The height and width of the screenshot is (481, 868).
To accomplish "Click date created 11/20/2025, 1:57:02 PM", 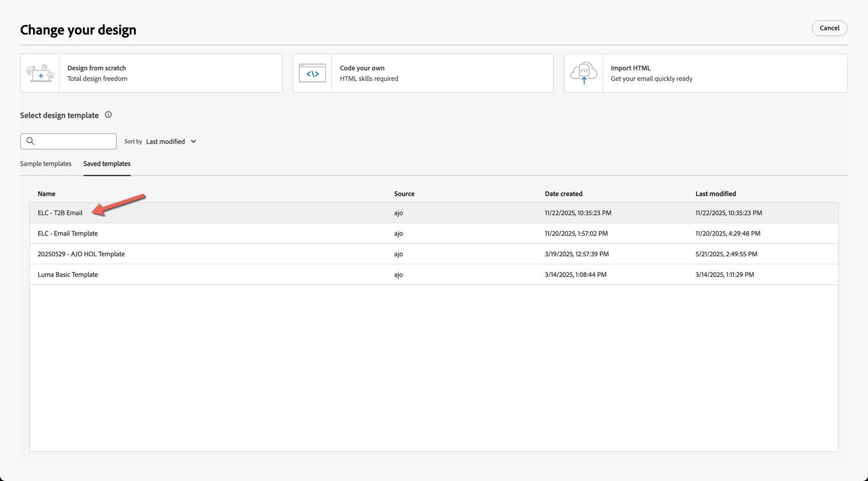I will pyautogui.click(x=576, y=233).
